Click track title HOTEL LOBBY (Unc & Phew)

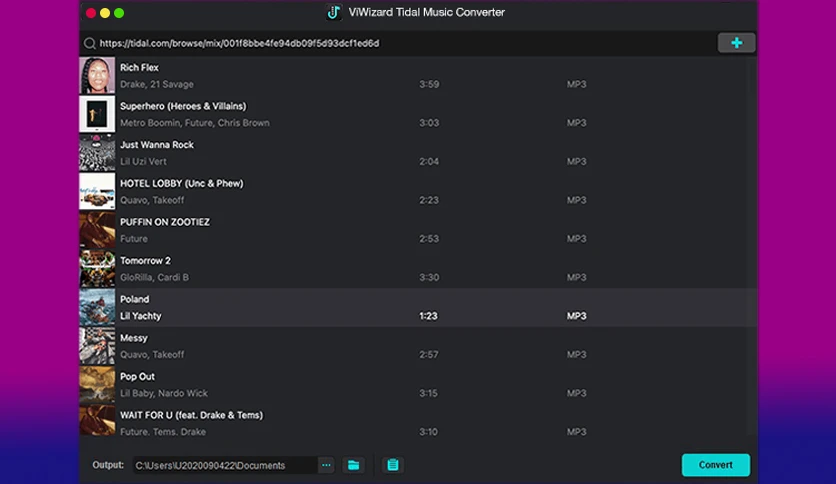[182, 183]
